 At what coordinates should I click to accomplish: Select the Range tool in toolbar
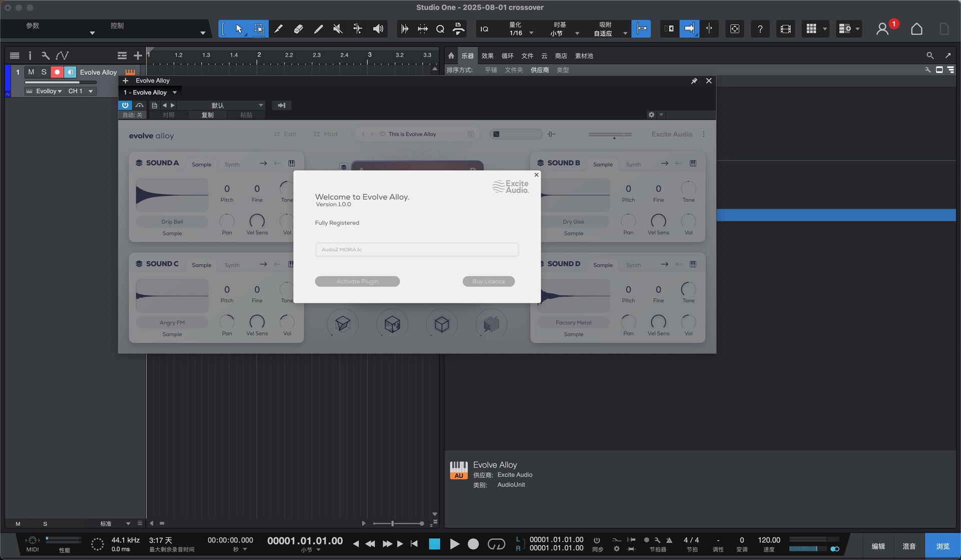pos(259,29)
